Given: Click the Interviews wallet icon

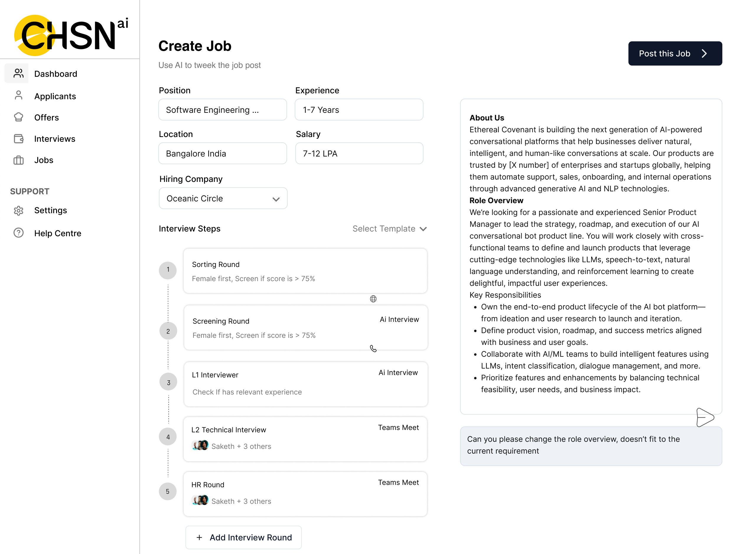Looking at the screenshot, I should 18,138.
